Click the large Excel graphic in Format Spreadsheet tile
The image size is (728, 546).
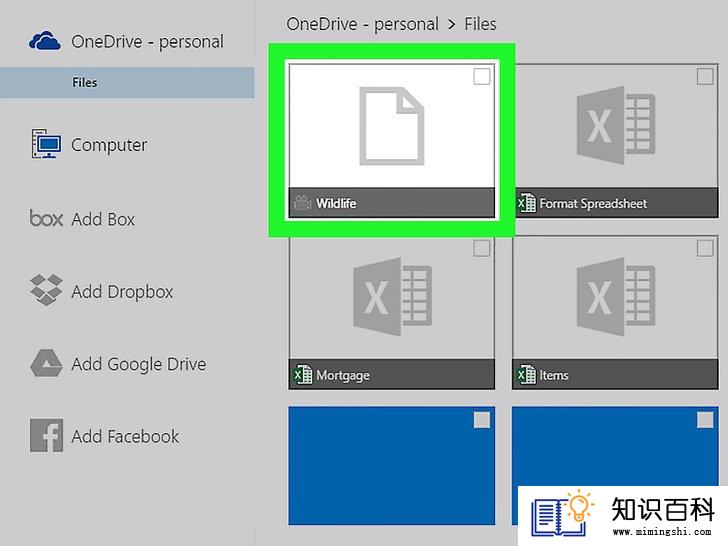[x=616, y=125]
